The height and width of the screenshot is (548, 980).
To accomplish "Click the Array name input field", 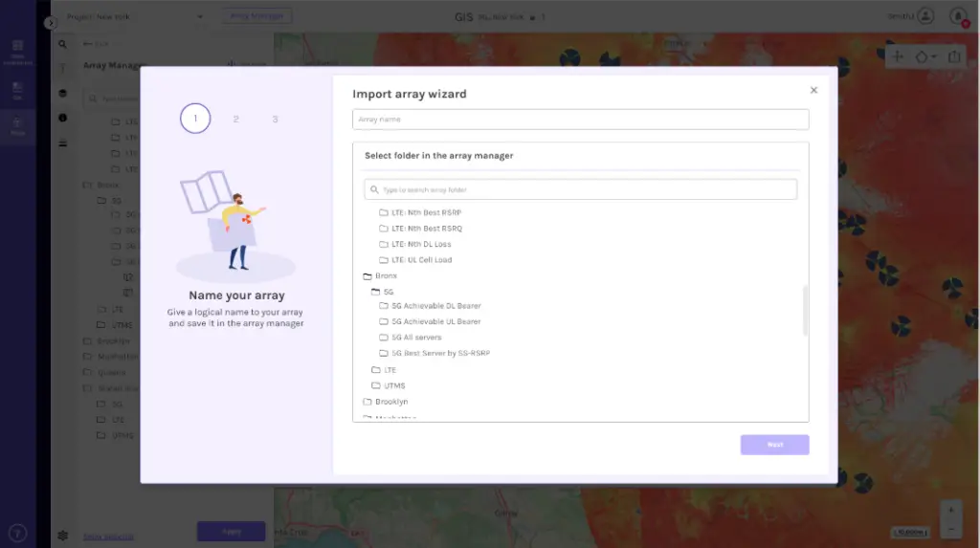I will 580,120.
